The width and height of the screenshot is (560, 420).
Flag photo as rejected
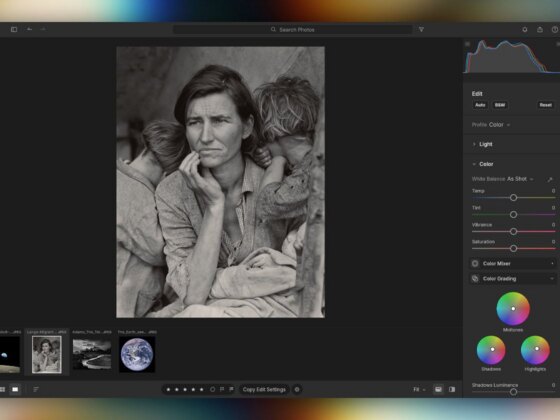231,389
